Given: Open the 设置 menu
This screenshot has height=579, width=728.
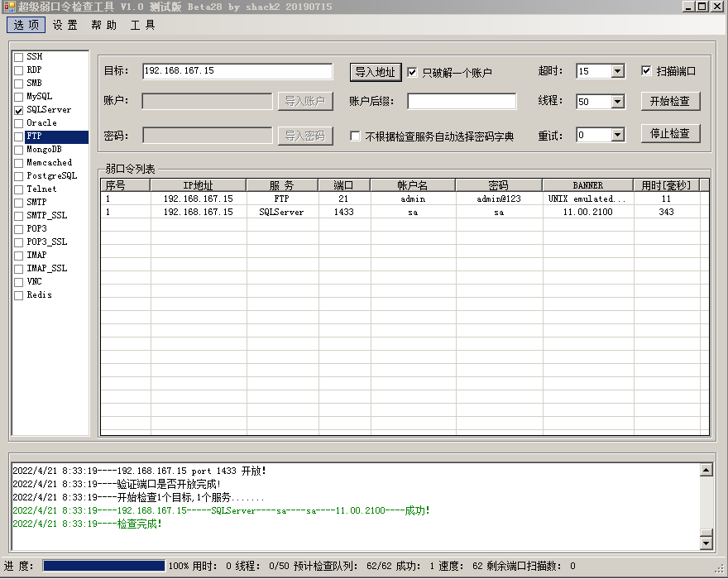Looking at the screenshot, I should click(x=65, y=25).
